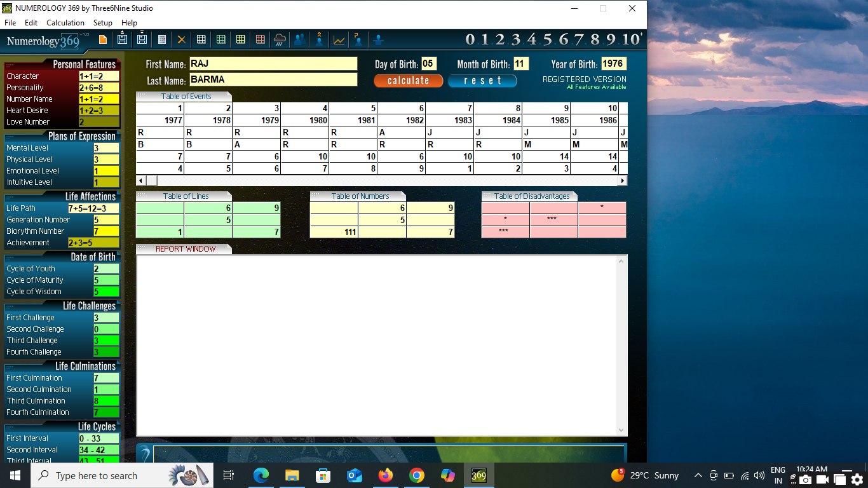The height and width of the screenshot is (488, 868).
Task: Click the Year of Birth field
Action: click(613, 64)
